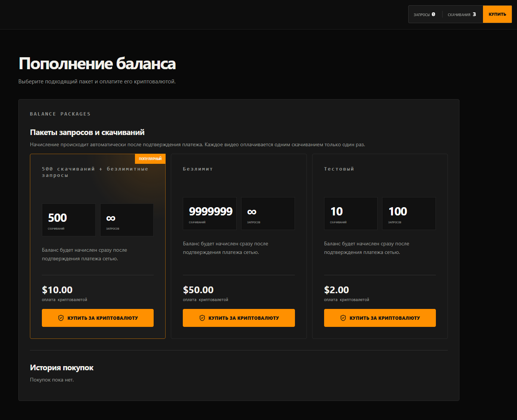Click balance note text in Безлимит card
Screen dimensions: 517x420
click(225, 248)
